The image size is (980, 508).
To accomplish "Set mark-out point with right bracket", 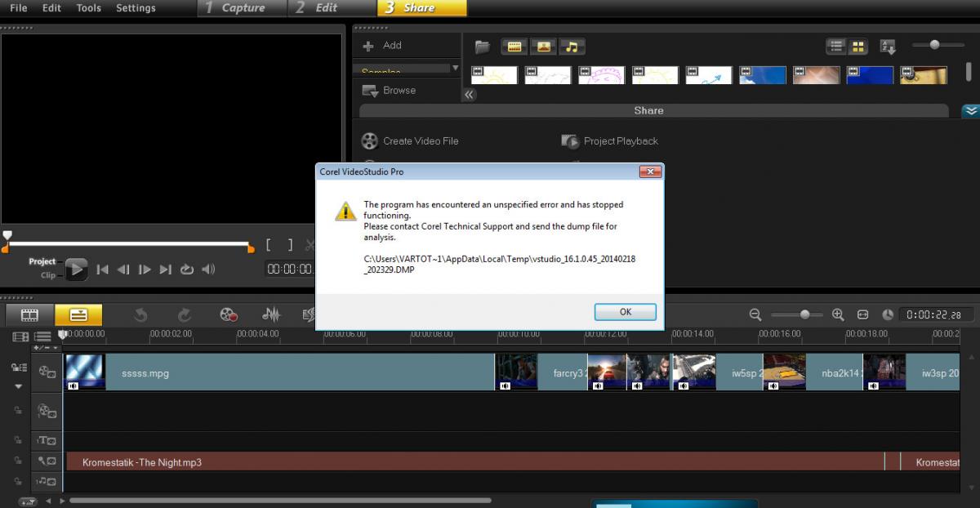I will point(289,245).
